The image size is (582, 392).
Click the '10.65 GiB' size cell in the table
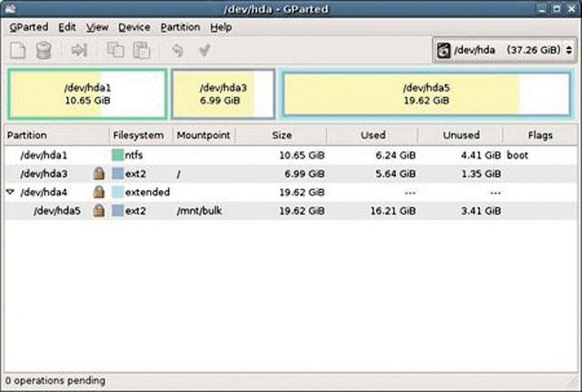(302, 156)
